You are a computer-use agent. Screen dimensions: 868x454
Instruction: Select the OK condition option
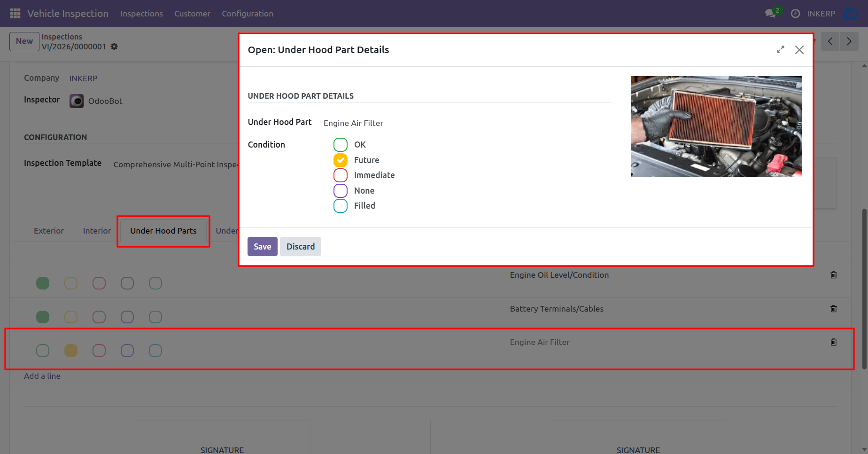(341, 145)
